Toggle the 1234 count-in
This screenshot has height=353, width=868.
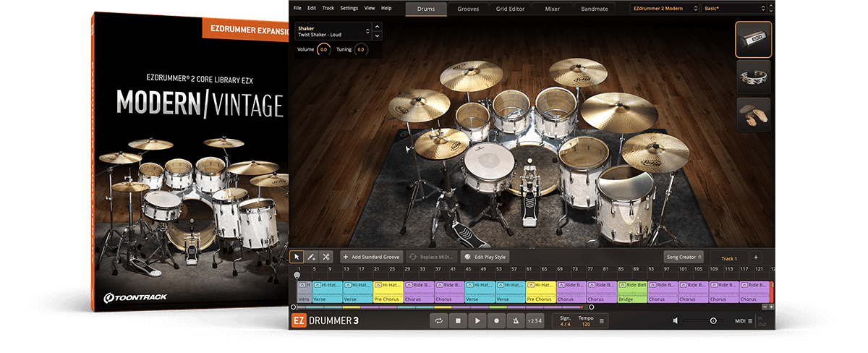(533, 320)
